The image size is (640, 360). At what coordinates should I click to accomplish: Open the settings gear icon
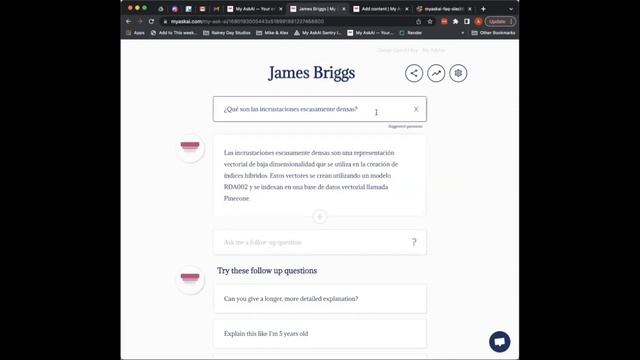(458, 73)
